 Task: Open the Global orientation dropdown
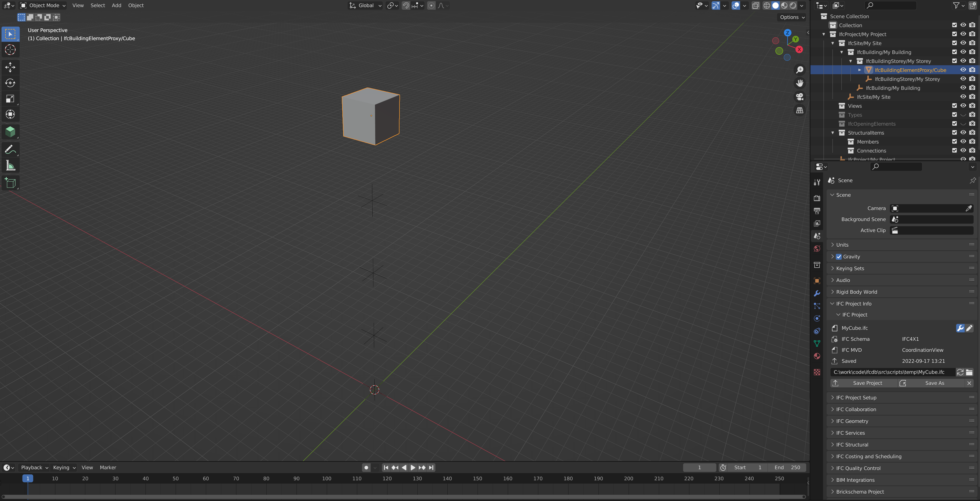(366, 5)
